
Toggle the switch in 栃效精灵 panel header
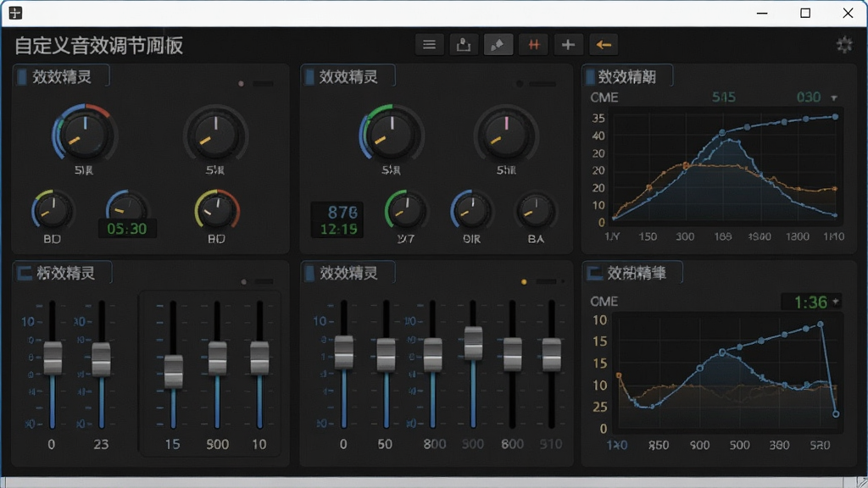264,281
